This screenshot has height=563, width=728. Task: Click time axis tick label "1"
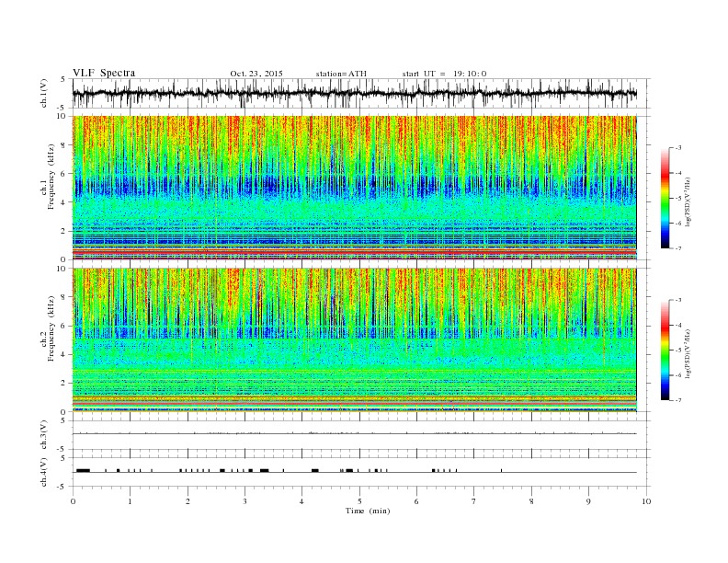click(x=130, y=501)
